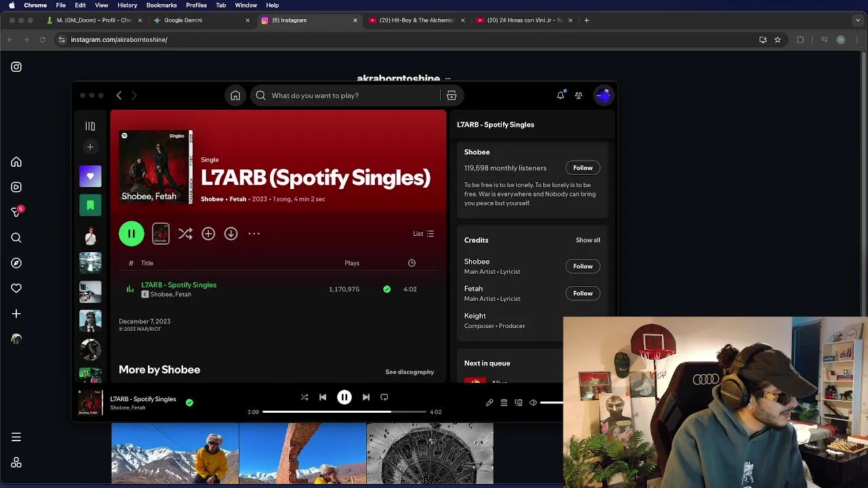Image resolution: width=868 pixels, height=488 pixels.
Task: Open Instagram Home in left sidebar
Action: tap(16, 162)
